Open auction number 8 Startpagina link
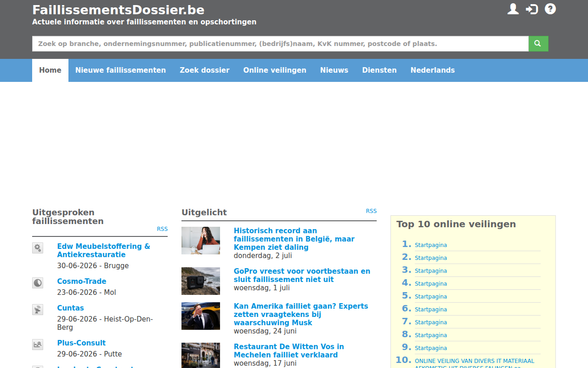This screenshot has height=368, width=588. (431, 335)
